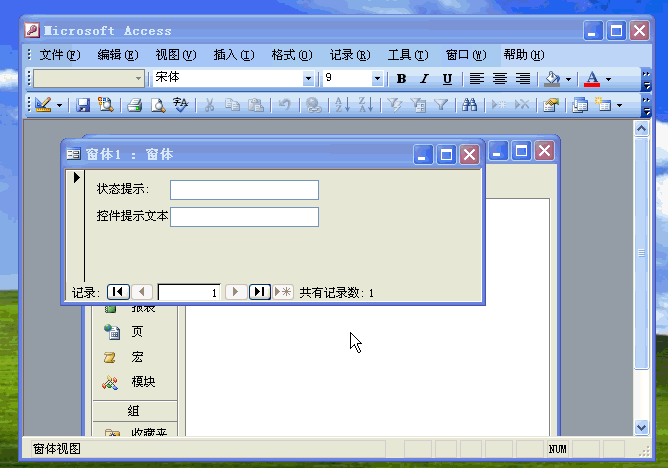This screenshot has height=468, width=668.
Task: Align text left
Action: [477, 79]
